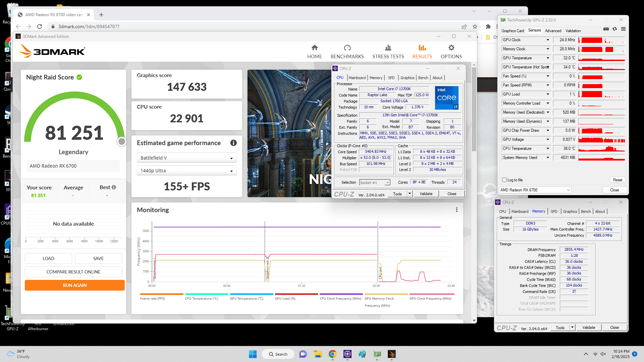Share this page from the address bar
Viewport: 644px width, 362px height.
tap(464, 26)
